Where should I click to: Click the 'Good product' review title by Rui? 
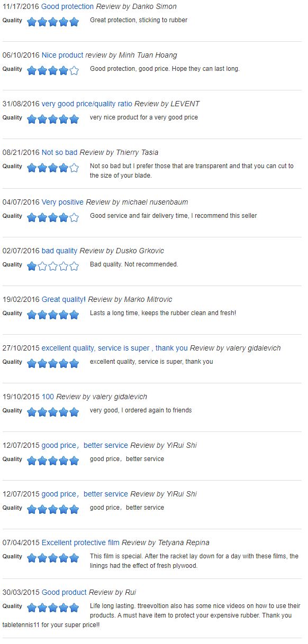(x=64, y=592)
